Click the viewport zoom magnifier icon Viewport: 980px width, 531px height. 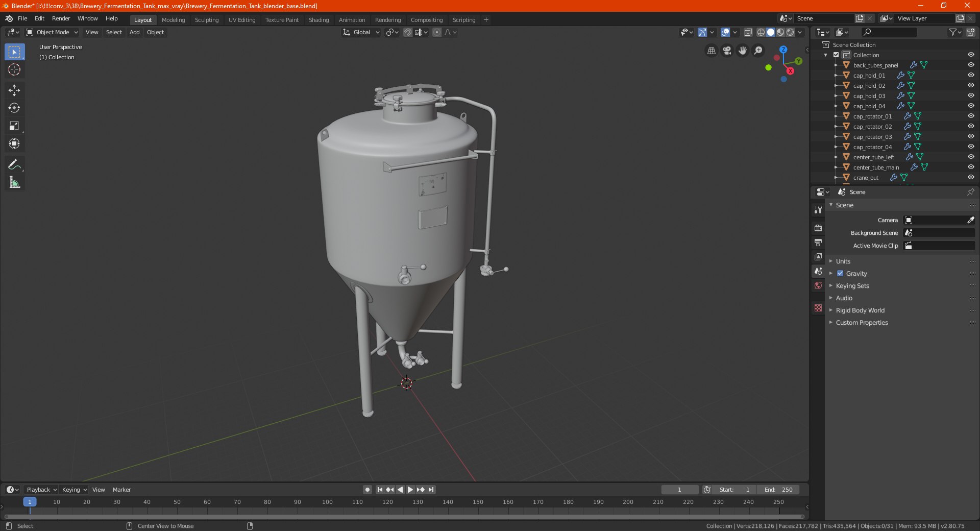(x=758, y=51)
